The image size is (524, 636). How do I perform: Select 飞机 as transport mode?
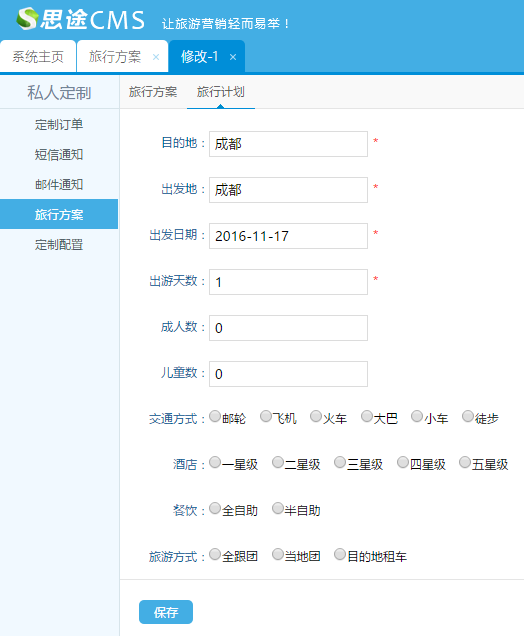(x=266, y=416)
